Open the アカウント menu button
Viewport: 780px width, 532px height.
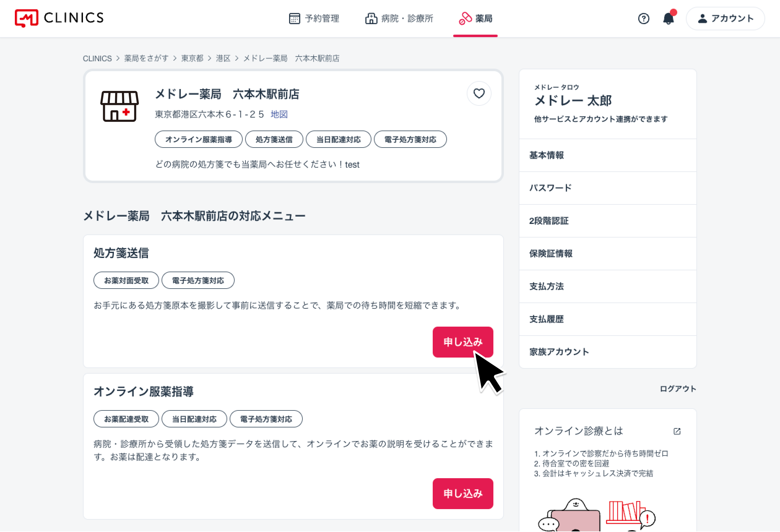725,19
